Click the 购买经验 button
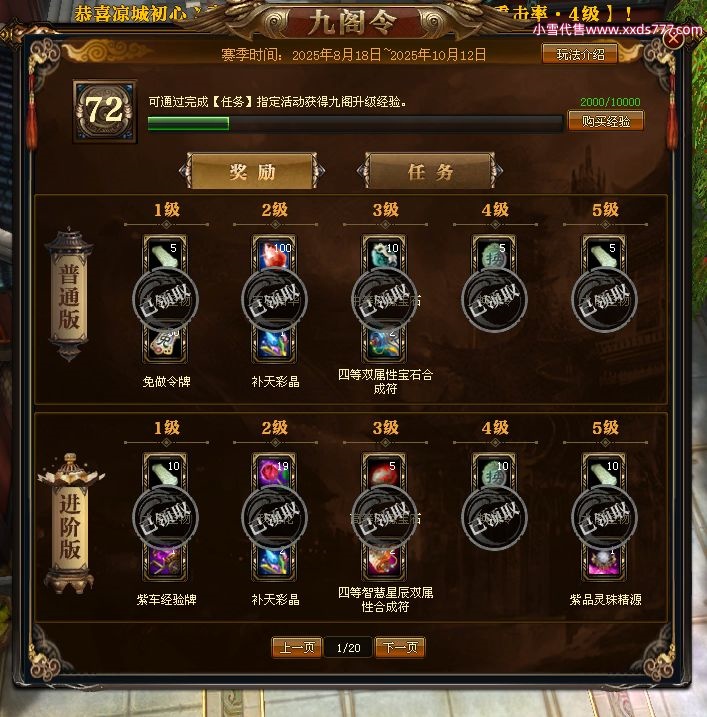 pyautogui.click(x=606, y=121)
